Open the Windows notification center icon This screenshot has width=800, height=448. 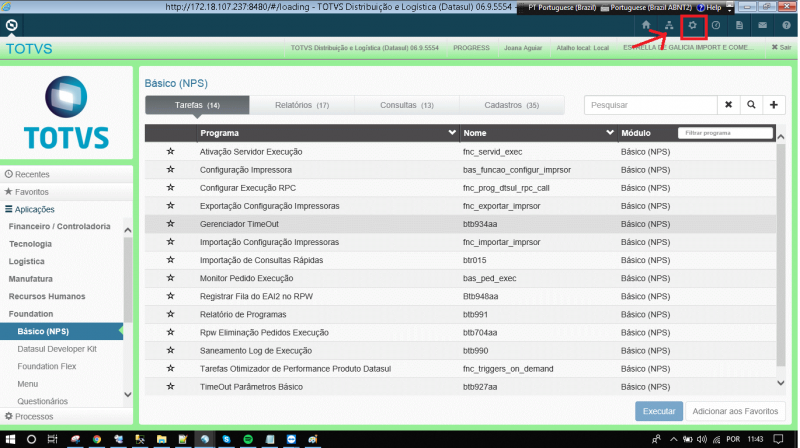click(778, 439)
